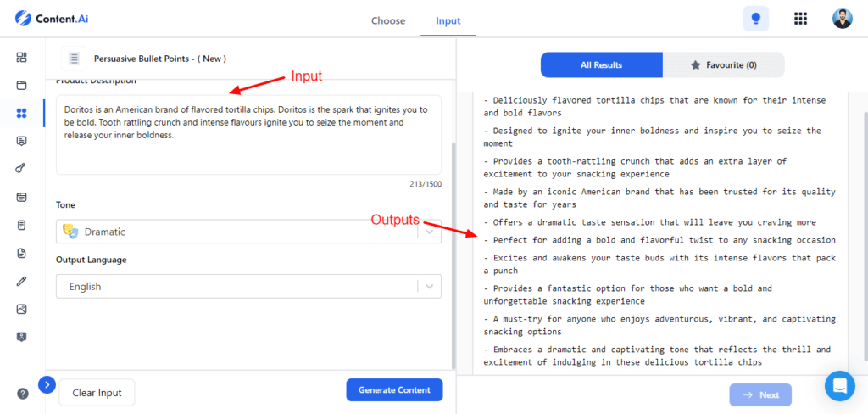Click the drama masks emoji in Tone field
This screenshot has height=414, width=868.
pyautogui.click(x=70, y=231)
